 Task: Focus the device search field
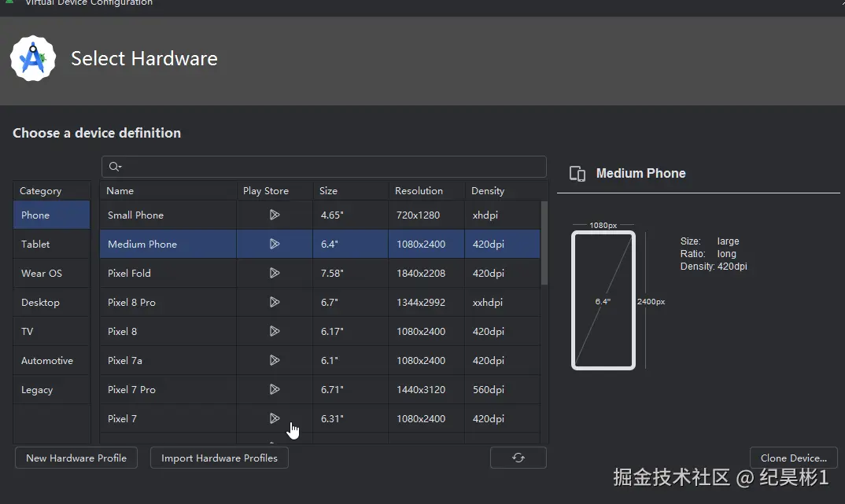coord(324,167)
